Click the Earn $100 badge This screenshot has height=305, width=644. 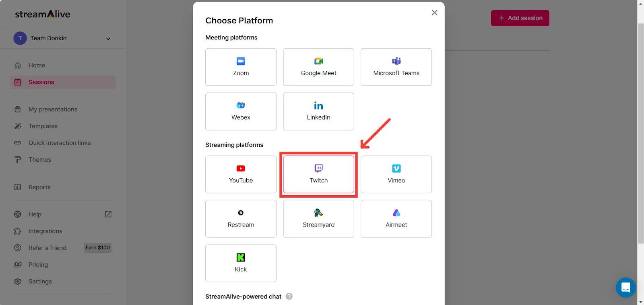pos(97,247)
